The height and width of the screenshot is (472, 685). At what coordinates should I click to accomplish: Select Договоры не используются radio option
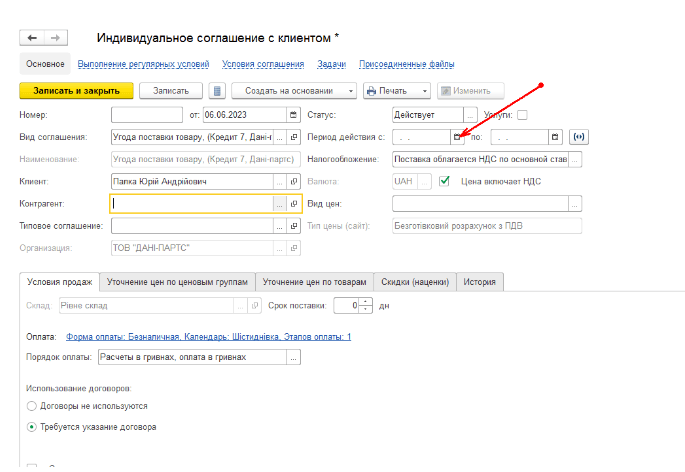click(x=32, y=406)
